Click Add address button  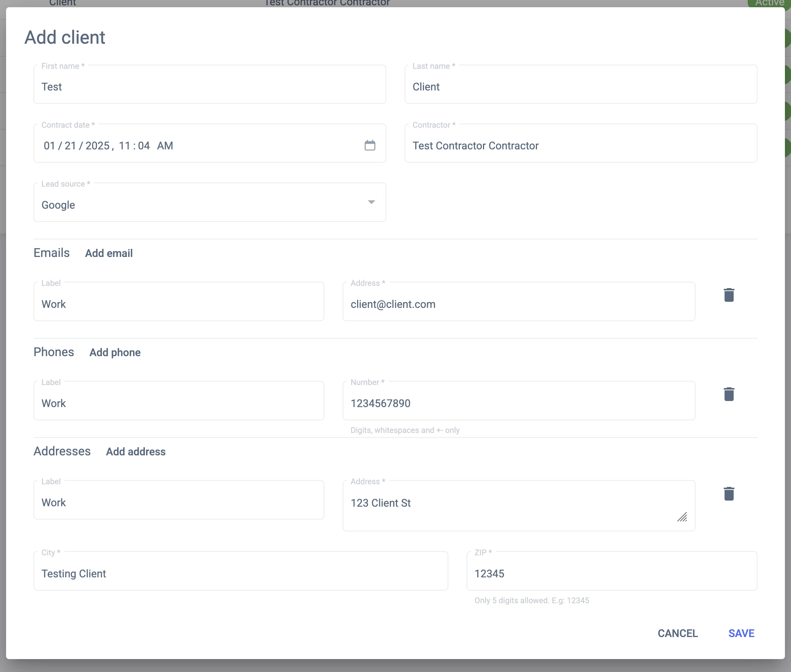click(x=136, y=452)
